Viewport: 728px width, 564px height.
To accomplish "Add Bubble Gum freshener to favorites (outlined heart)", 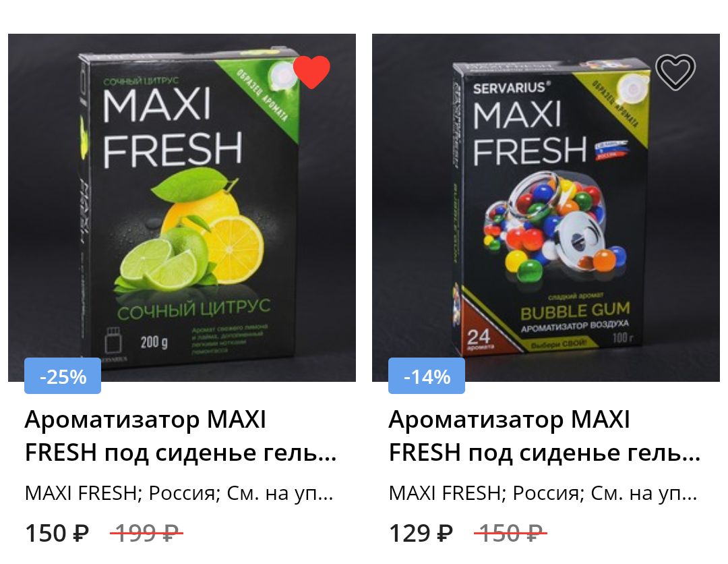I will pyautogui.click(x=675, y=72).
